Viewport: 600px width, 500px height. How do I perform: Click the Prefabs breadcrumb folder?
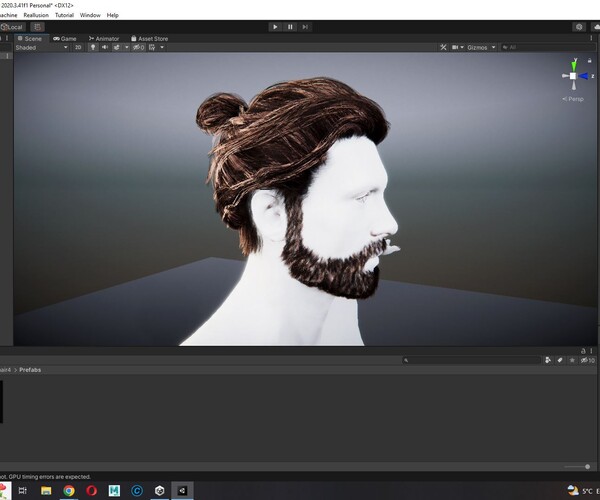coord(30,370)
